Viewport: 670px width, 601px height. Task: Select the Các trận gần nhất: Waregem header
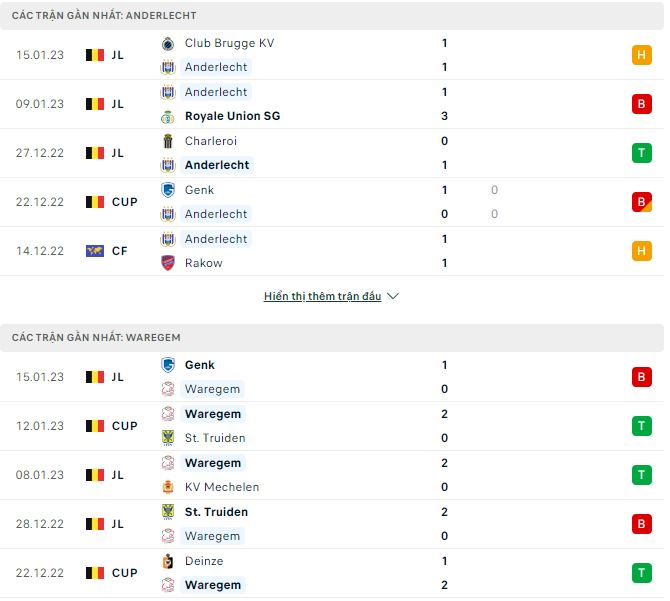tap(96, 338)
